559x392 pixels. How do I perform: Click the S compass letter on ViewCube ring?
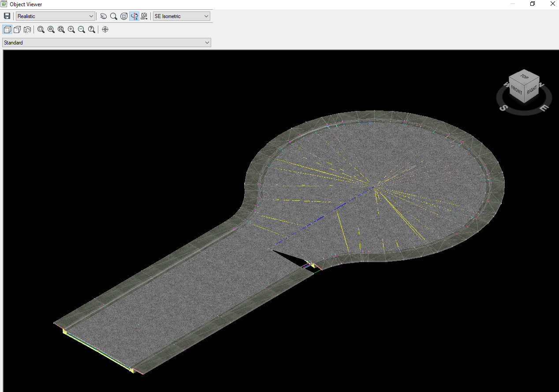(504, 107)
